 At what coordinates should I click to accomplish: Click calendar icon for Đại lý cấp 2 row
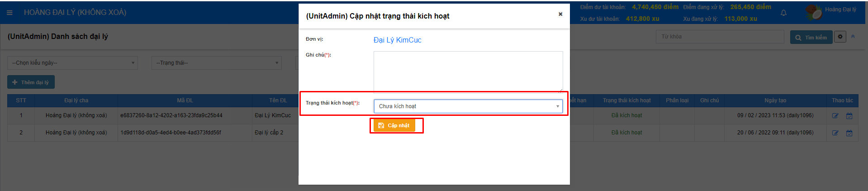tap(849, 133)
